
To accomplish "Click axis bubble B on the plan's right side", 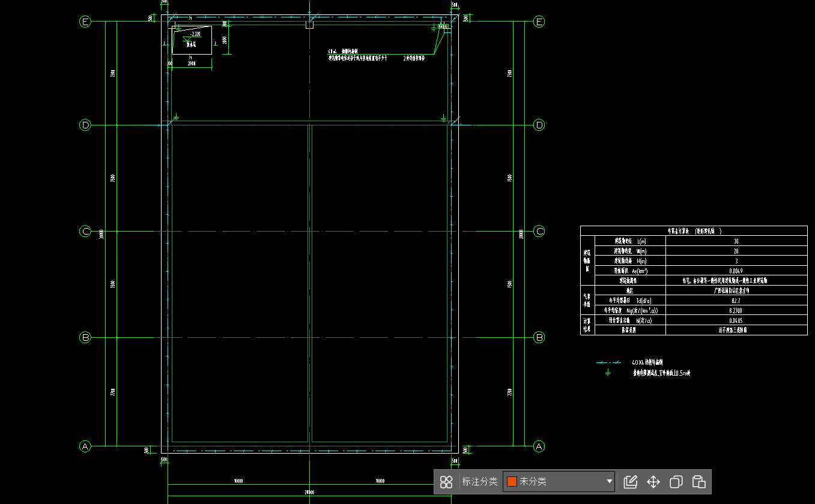I will pos(539,338).
